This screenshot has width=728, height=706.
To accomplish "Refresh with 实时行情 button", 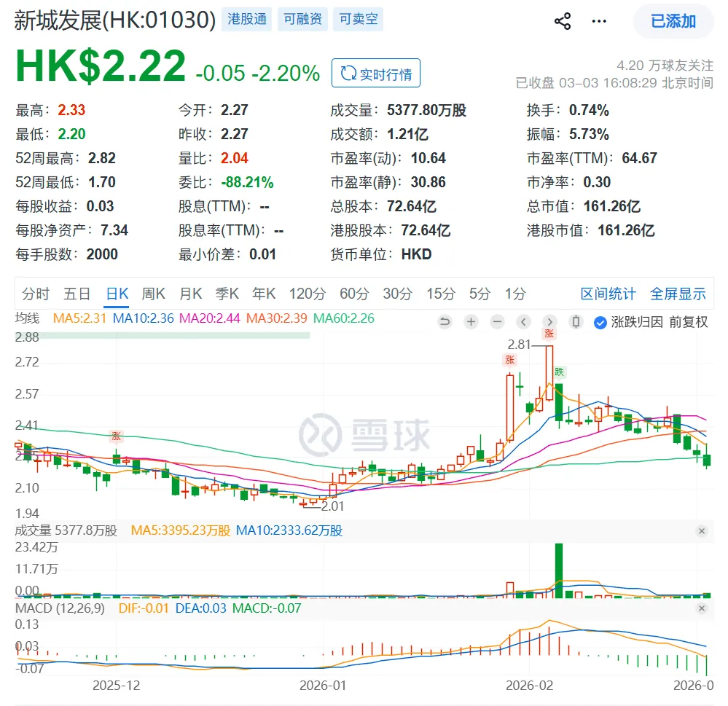I will 376,74.
